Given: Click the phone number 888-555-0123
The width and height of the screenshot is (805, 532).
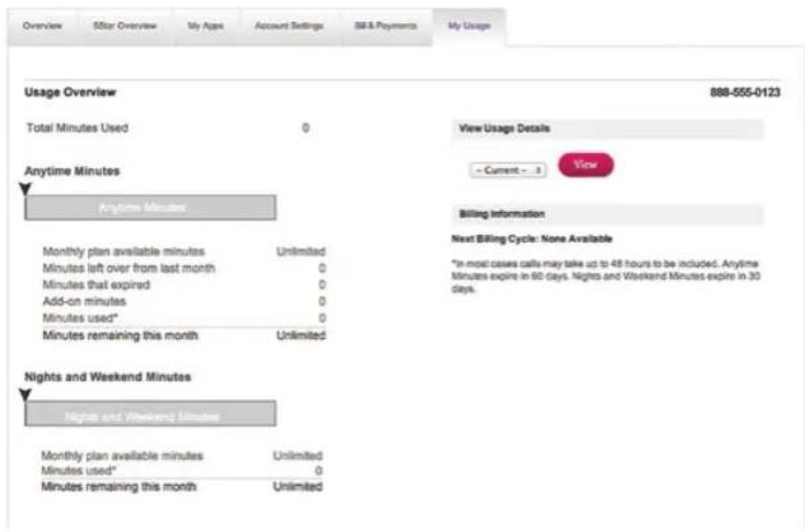Looking at the screenshot, I should [745, 93].
